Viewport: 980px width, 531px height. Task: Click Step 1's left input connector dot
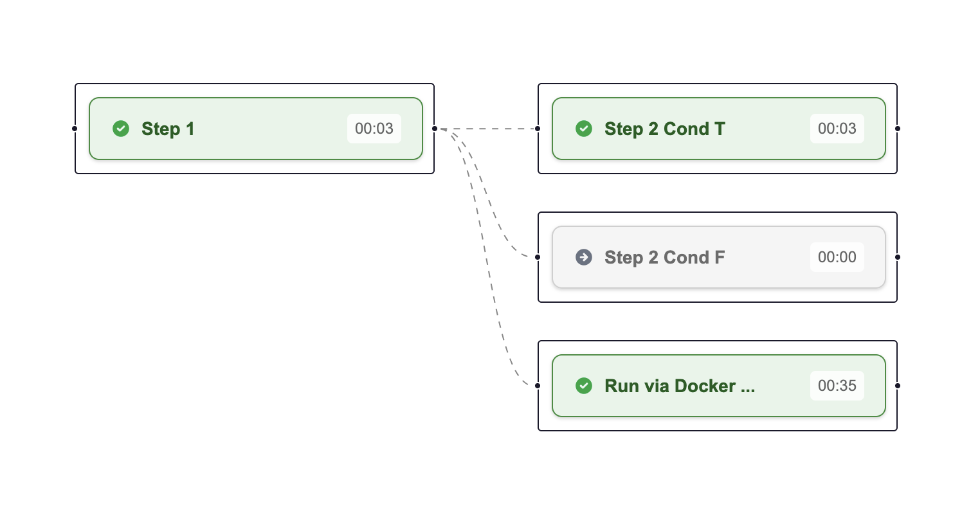pos(75,129)
